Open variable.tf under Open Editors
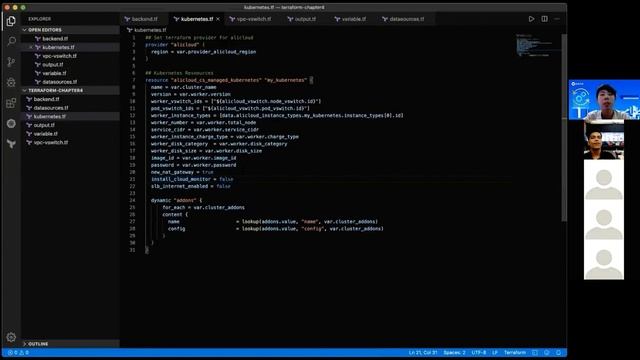The image size is (640, 360). (x=71, y=73)
